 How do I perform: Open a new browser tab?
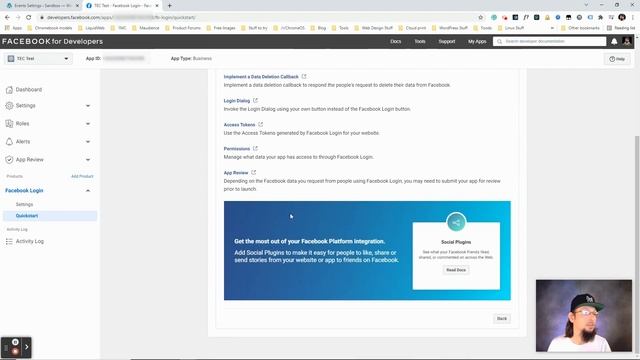click(x=169, y=6)
